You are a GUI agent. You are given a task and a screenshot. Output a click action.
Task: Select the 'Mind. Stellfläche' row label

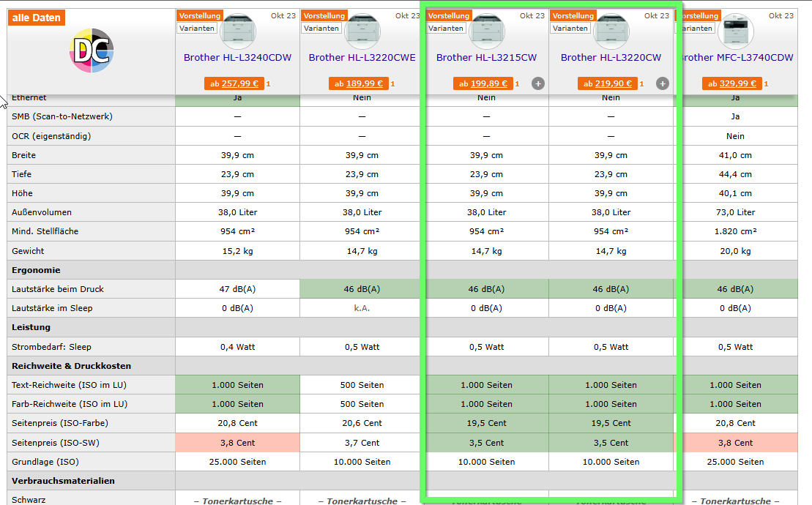[45, 231]
